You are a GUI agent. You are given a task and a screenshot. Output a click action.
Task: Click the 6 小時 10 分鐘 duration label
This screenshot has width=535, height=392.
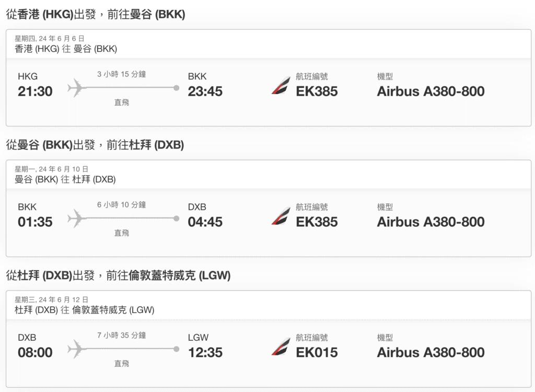[x=121, y=204]
